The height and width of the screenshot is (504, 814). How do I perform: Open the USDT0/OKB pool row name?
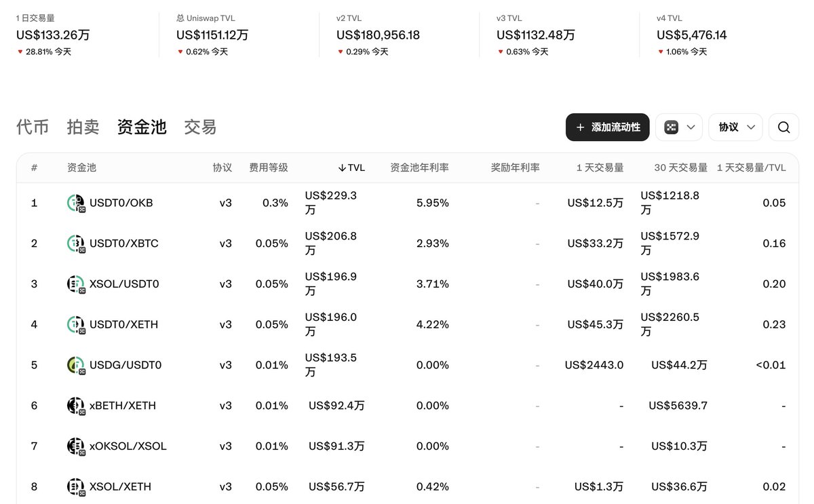pyautogui.click(x=121, y=203)
